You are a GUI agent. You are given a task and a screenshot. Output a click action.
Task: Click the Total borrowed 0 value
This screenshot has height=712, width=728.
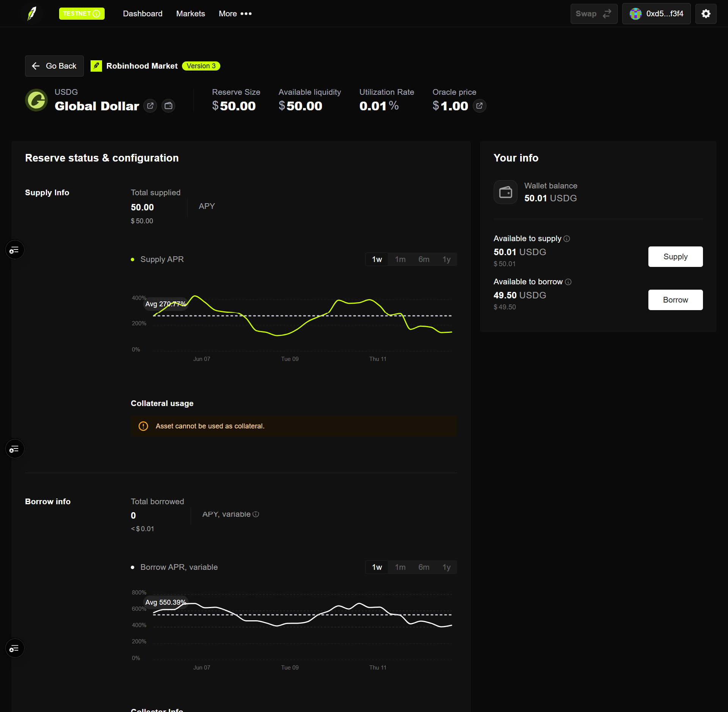pyautogui.click(x=133, y=516)
